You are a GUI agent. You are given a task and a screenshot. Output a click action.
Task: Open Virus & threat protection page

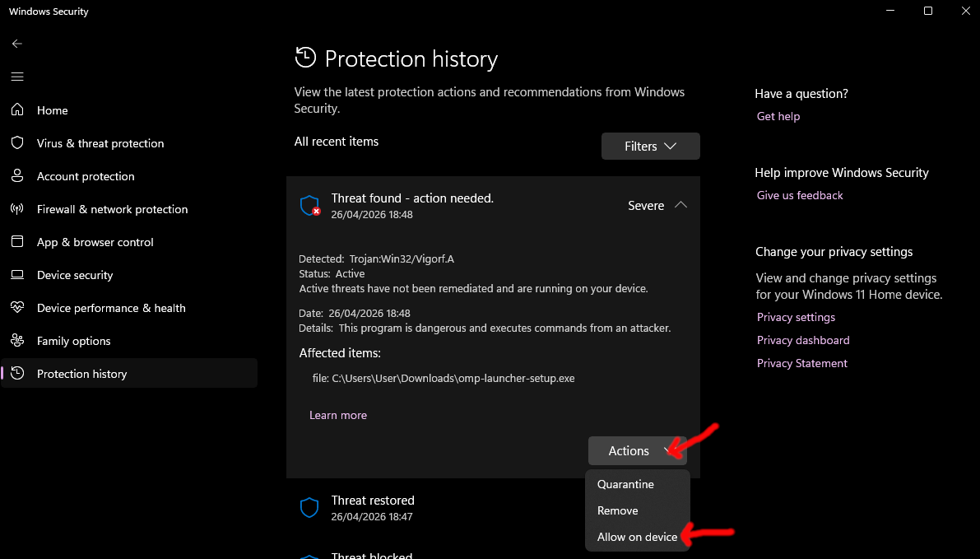tap(128, 143)
